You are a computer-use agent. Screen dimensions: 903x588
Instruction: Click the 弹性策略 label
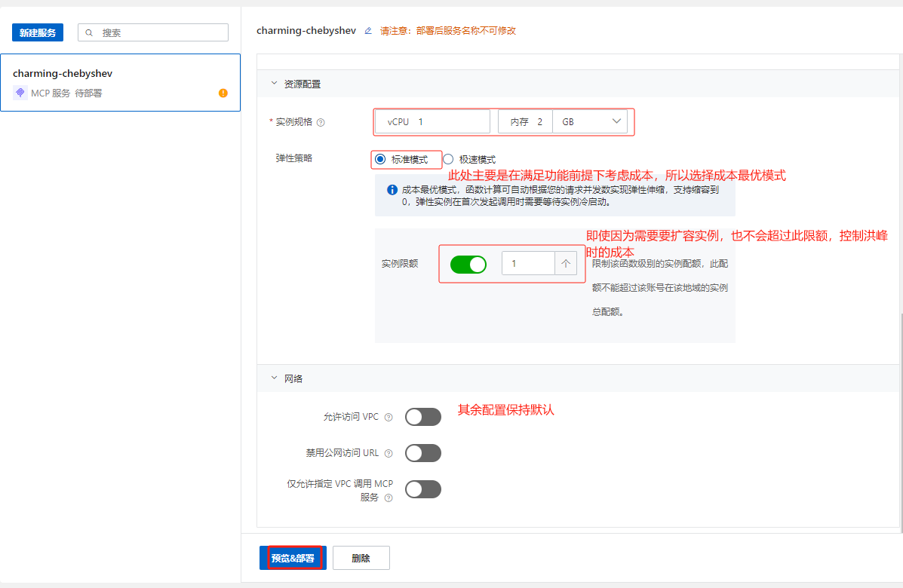tap(293, 158)
